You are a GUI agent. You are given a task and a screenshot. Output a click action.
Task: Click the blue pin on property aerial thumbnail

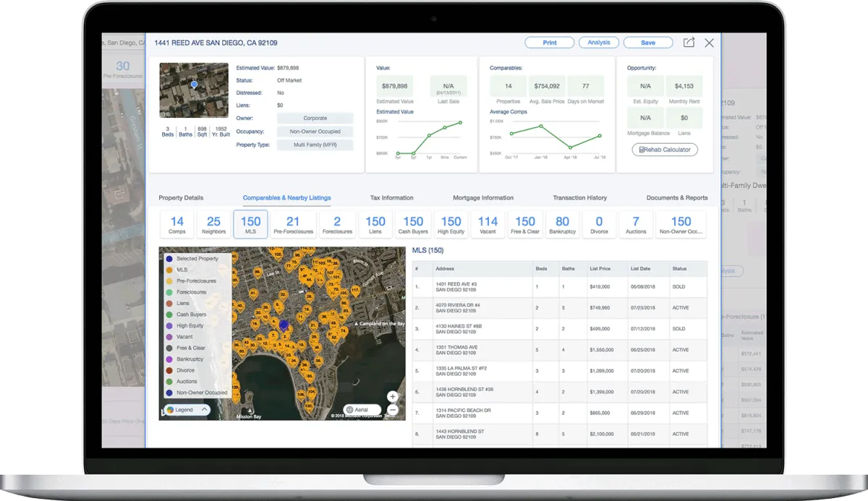194,85
